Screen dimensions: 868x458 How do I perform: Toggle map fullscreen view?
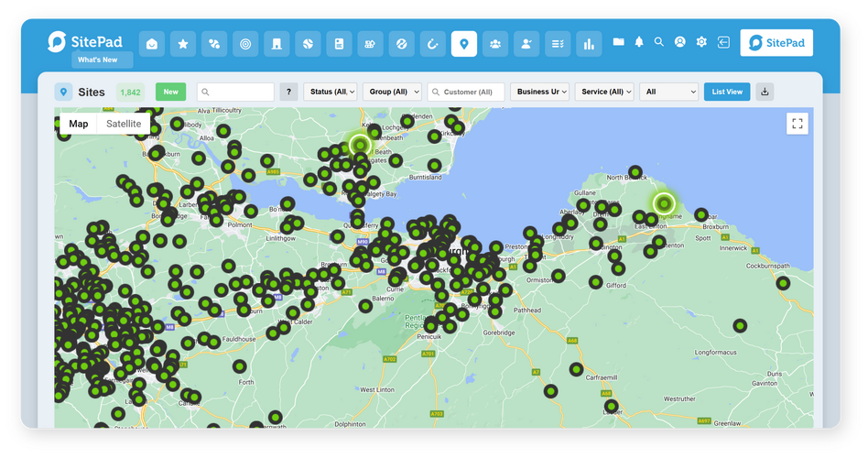click(797, 124)
